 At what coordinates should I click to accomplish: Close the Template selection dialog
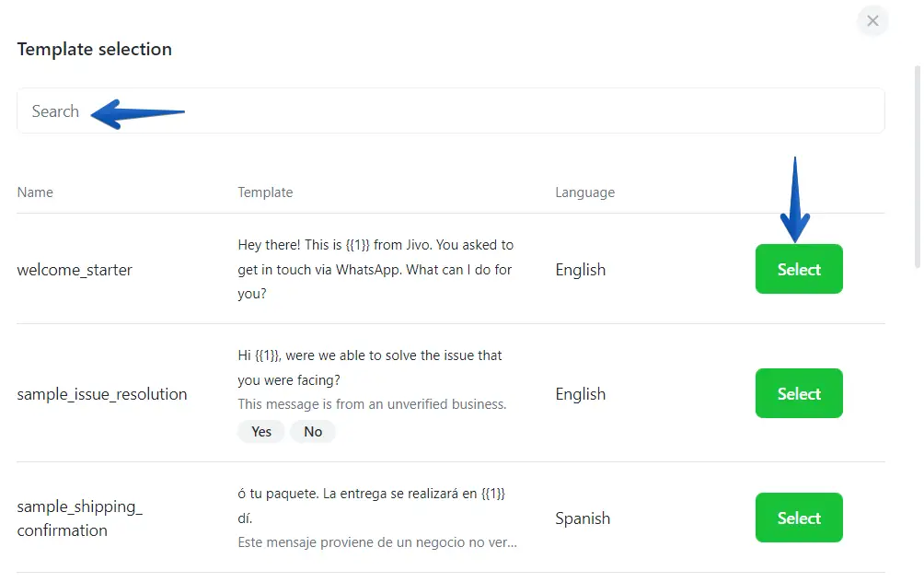(x=872, y=21)
